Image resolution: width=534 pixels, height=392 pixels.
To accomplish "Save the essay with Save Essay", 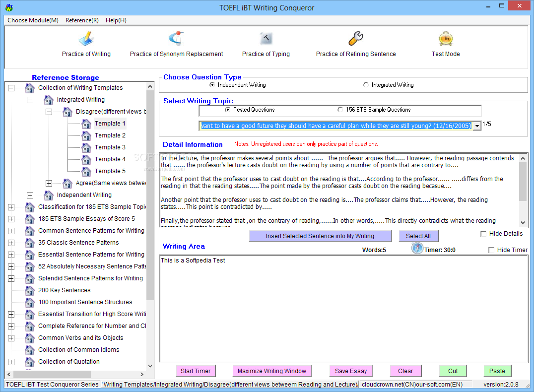I will [351, 371].
